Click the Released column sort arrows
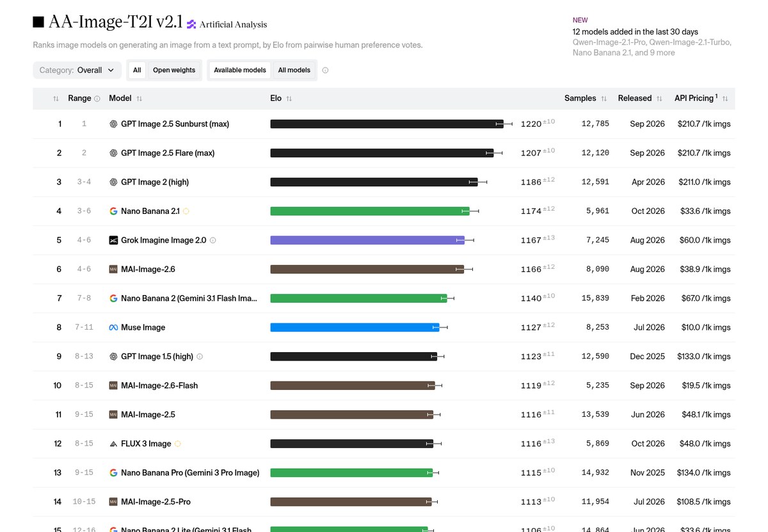 coord(659,99)
